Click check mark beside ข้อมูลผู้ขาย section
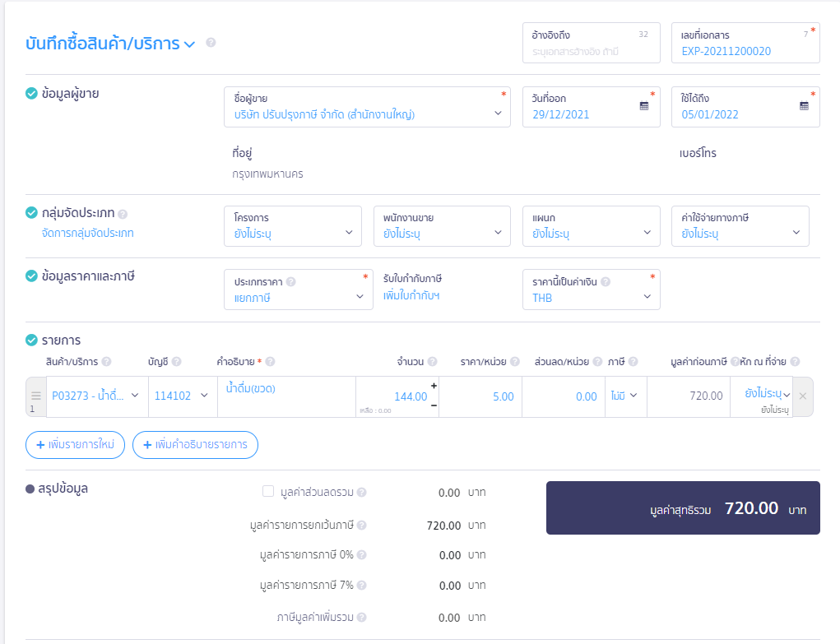The width and height of the screenshot is (840, 644). 31,93
